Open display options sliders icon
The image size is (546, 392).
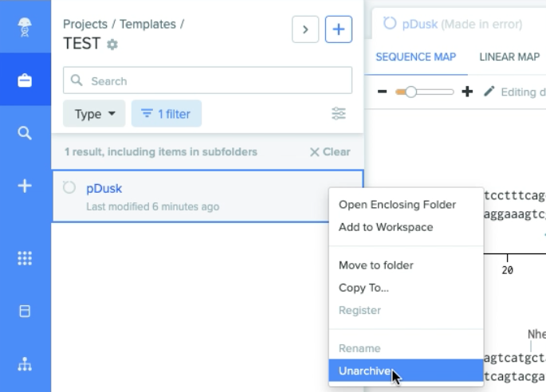coord(339,113)
